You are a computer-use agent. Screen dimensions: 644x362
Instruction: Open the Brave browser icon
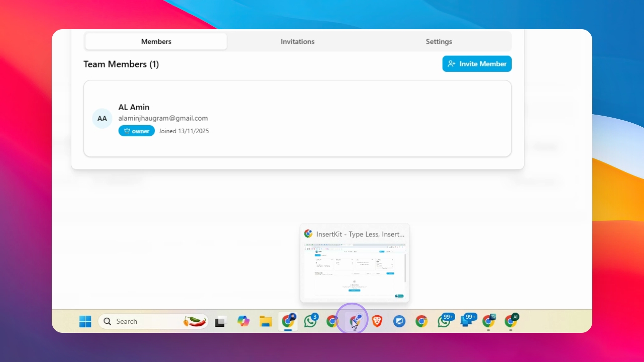click(x=377, y=321)
